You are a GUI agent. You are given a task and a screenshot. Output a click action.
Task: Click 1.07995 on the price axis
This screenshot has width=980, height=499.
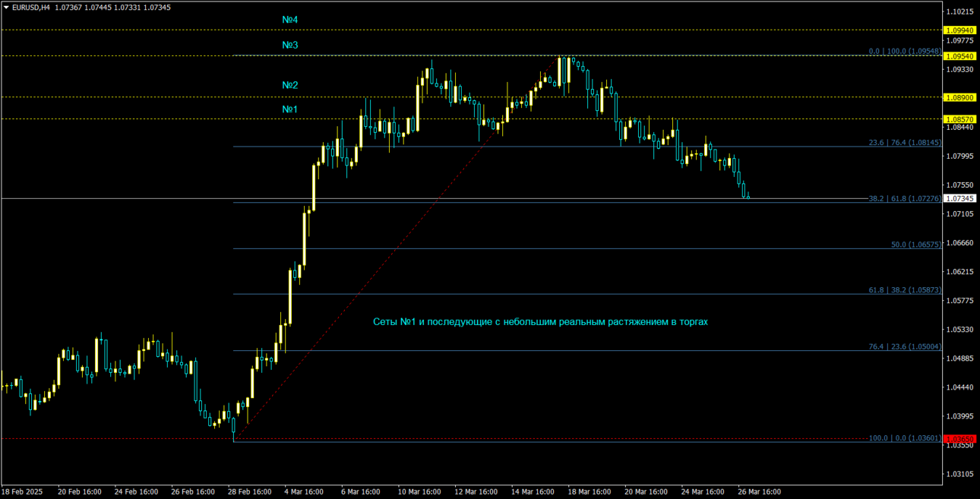click(960, 156)
